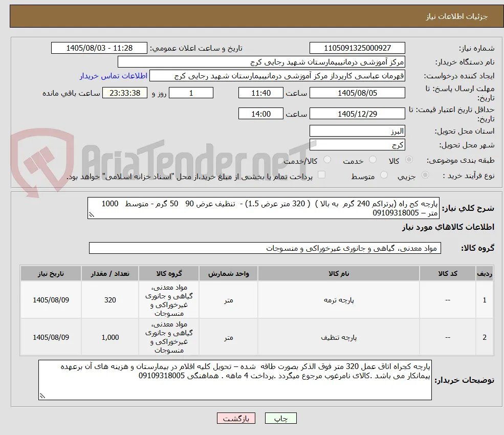Click the price validity time 14:00
This screenshot has height=435, width=504.
(260, 114)
